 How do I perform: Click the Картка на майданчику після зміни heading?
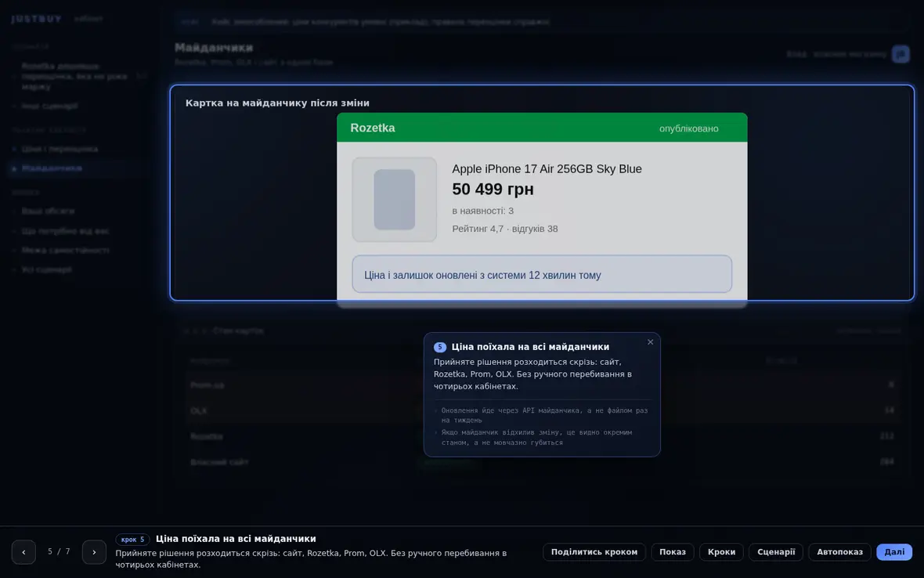(277, 103)
